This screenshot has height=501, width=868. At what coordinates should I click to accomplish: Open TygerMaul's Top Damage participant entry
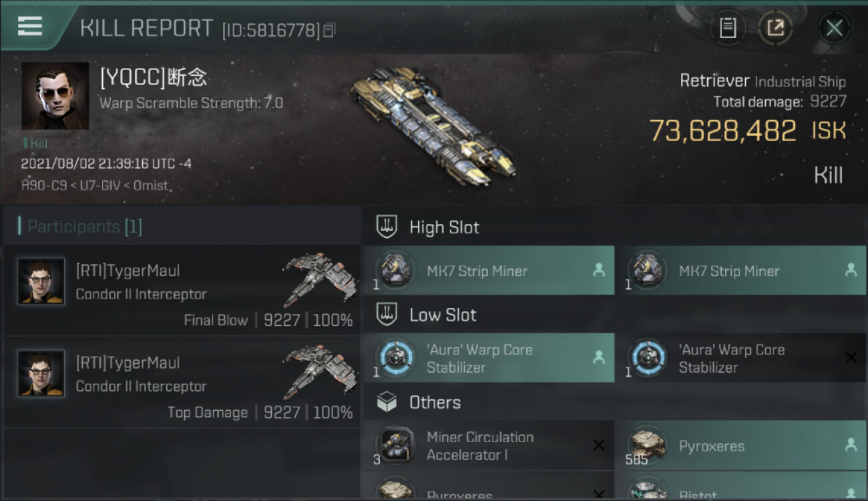pos(182,383)
